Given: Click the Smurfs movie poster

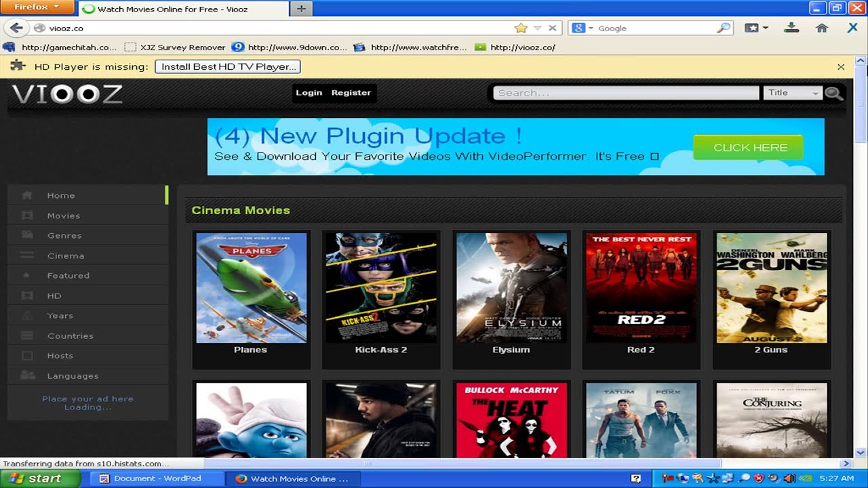Looking at the screenshot, I should pos(251,420).
